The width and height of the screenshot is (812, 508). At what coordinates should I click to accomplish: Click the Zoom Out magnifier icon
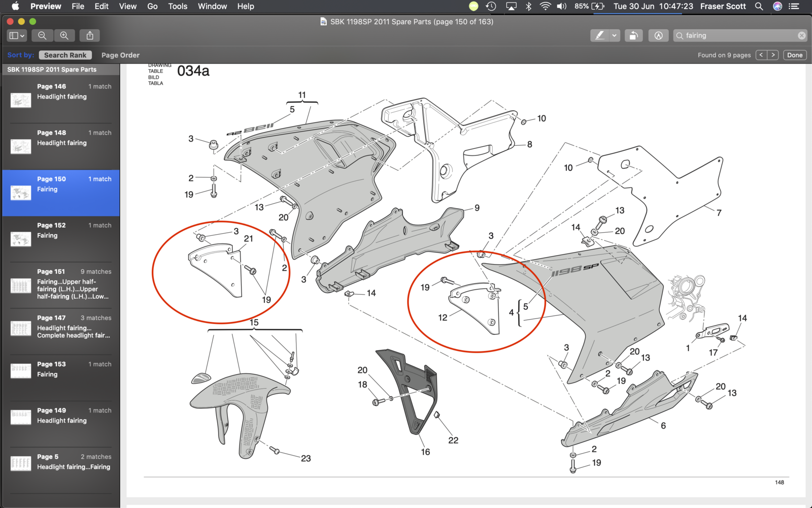(x=42, y=36)
